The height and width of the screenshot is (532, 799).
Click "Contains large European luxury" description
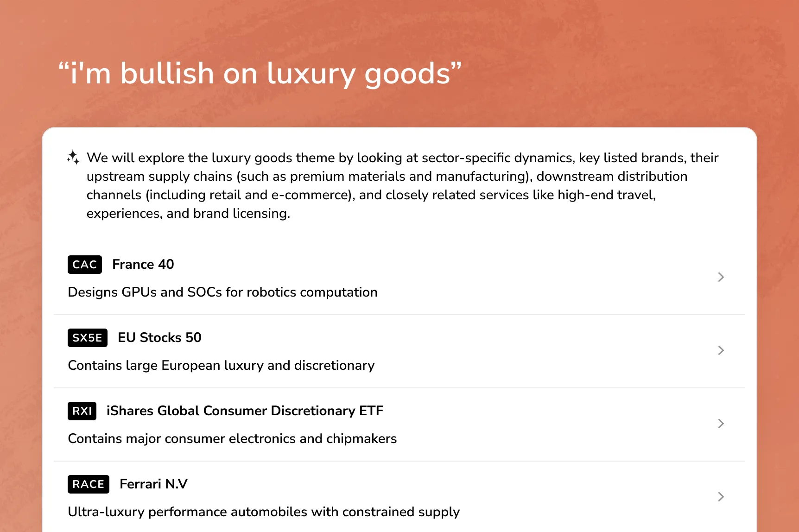(221, 366)
